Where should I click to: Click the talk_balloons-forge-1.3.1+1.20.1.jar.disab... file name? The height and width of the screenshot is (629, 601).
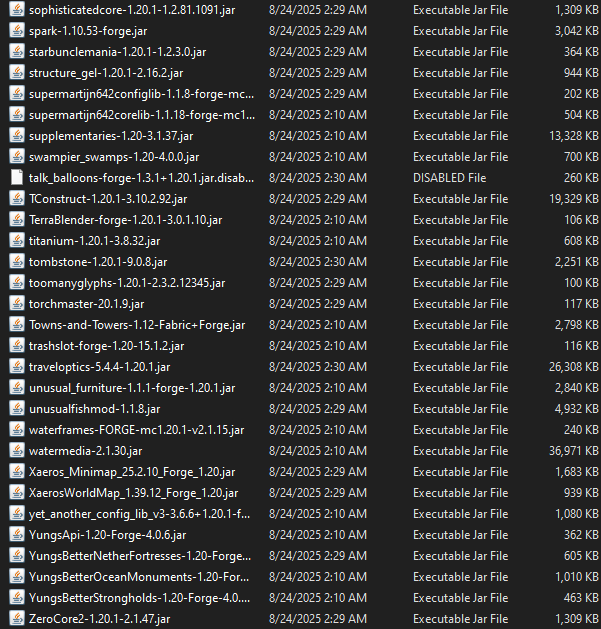141,178
